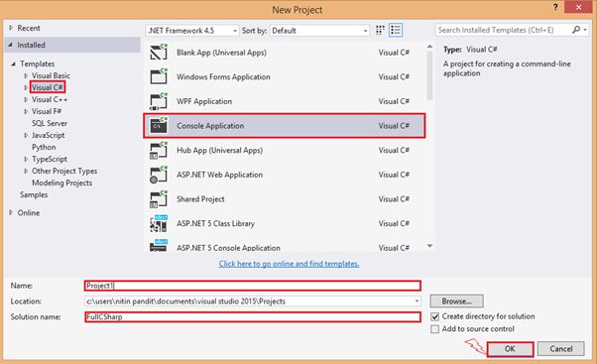Select the Visual C++ tree item

pos(50,99)
